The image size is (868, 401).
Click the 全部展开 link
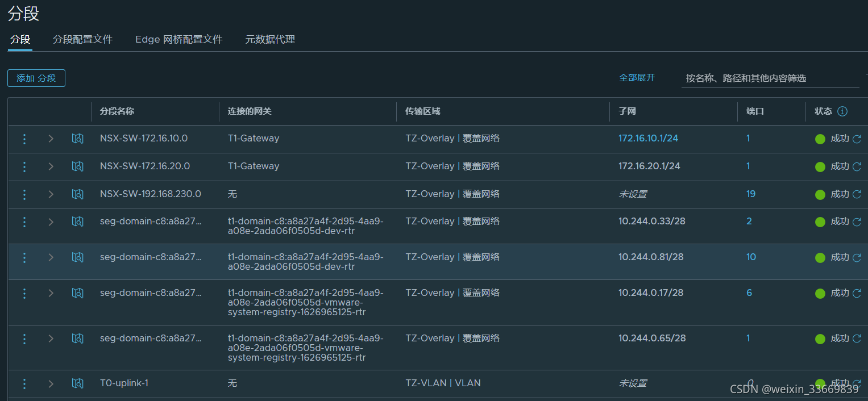637,78
